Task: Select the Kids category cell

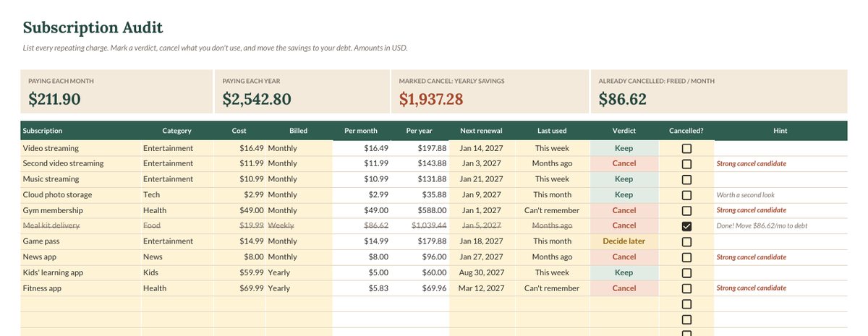Action: pos(176,273)
